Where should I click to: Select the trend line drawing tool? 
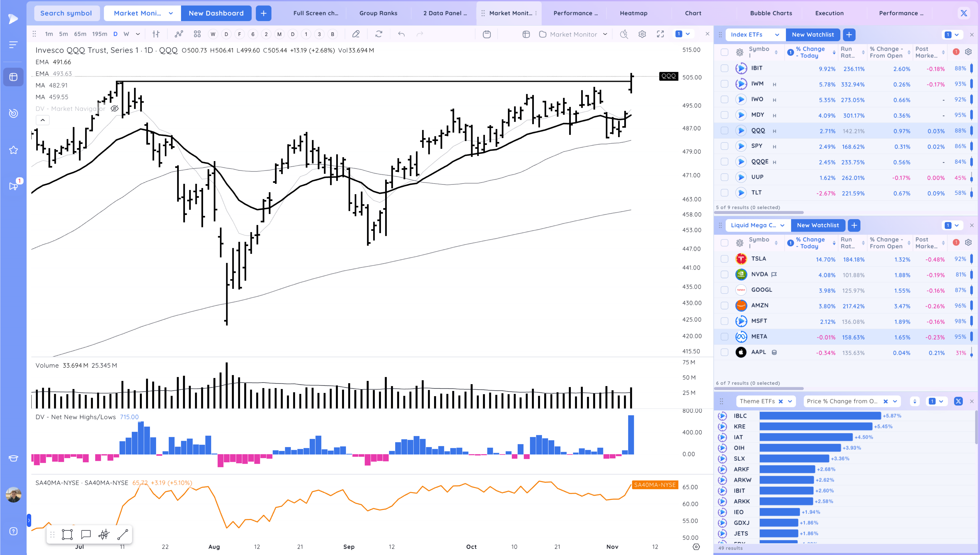pos(122,534)
